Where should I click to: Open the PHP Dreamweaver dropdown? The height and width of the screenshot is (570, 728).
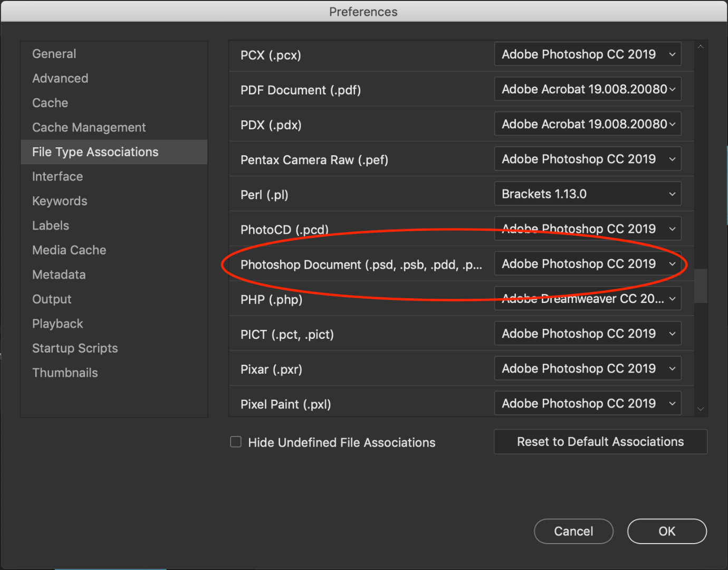[x=587, y=298]
